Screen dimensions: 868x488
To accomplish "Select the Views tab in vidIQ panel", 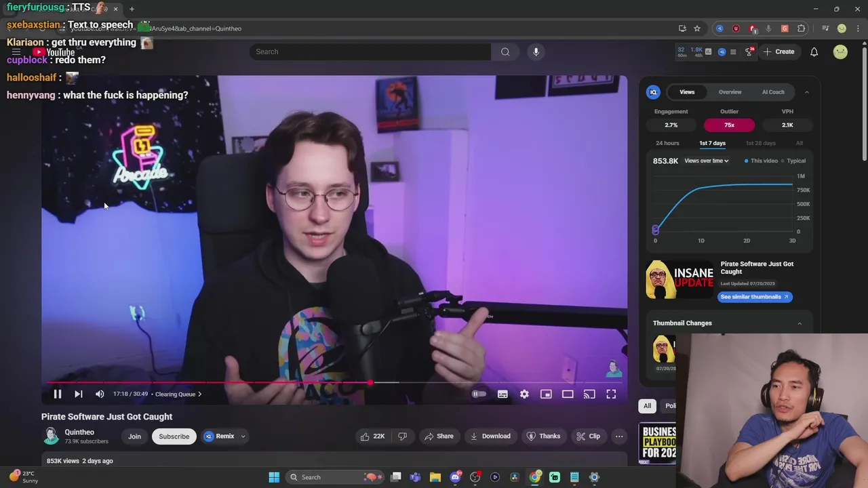I will point(687,92).
